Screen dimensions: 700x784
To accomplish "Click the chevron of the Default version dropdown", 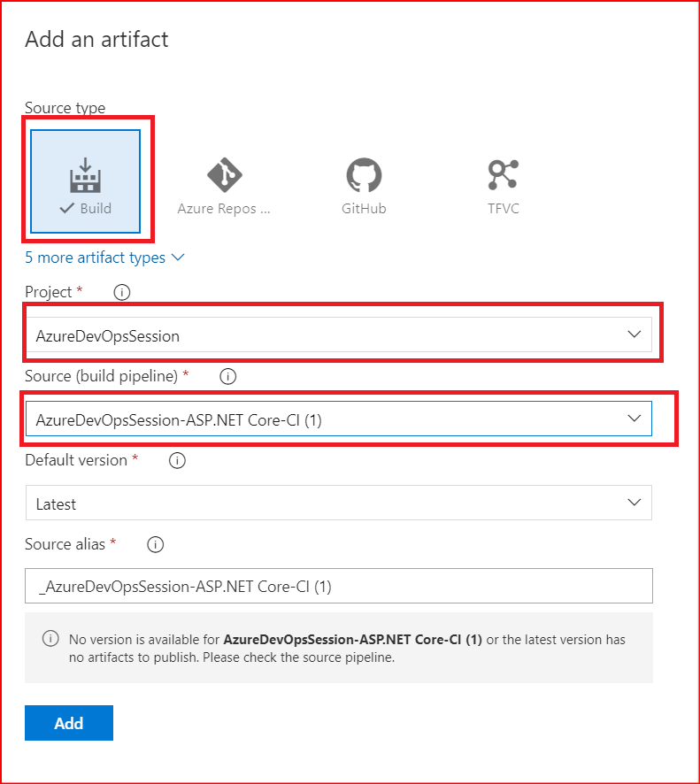I will coord(634,503).
